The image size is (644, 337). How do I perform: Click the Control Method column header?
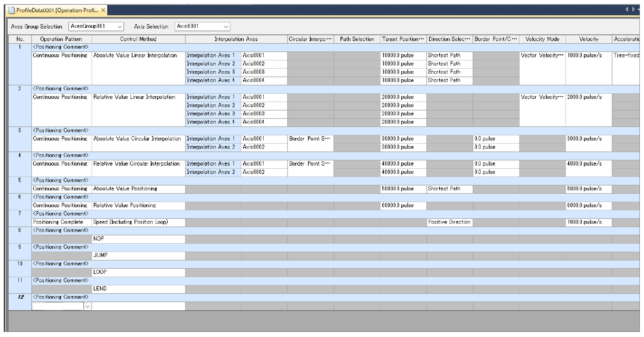click(x=138, y=39)
